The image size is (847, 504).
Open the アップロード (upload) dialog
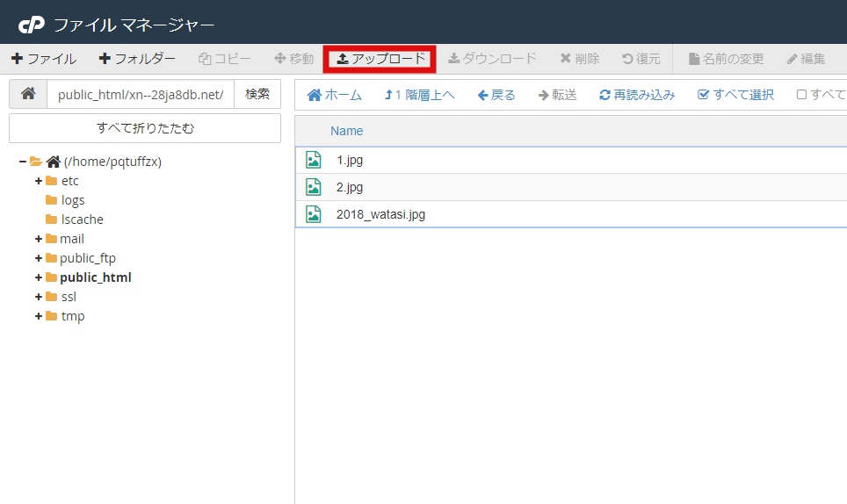pyautogui.click(x=380, y=59)
